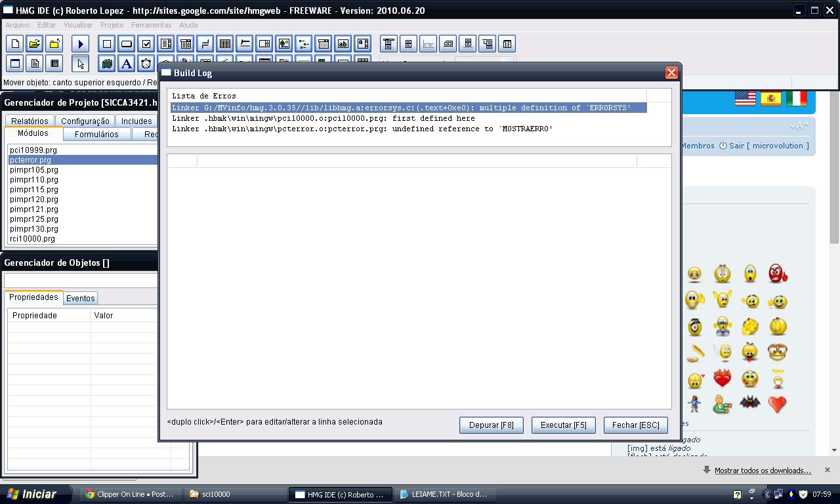Select the CheckBox control tool icon
This screenshot has height=504, width=840.
point(146,44)
